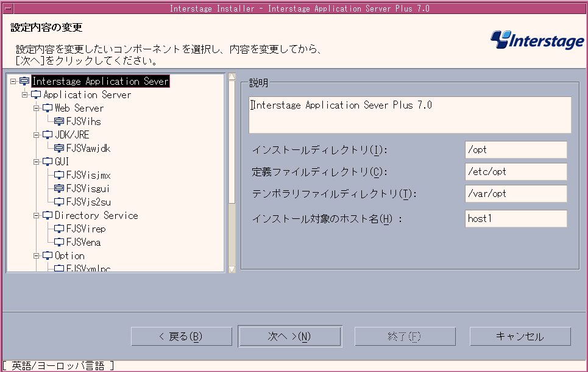Click the FJSVawjdk package icon
This screenshot has height=372, width=588.
tap(59, 148)
